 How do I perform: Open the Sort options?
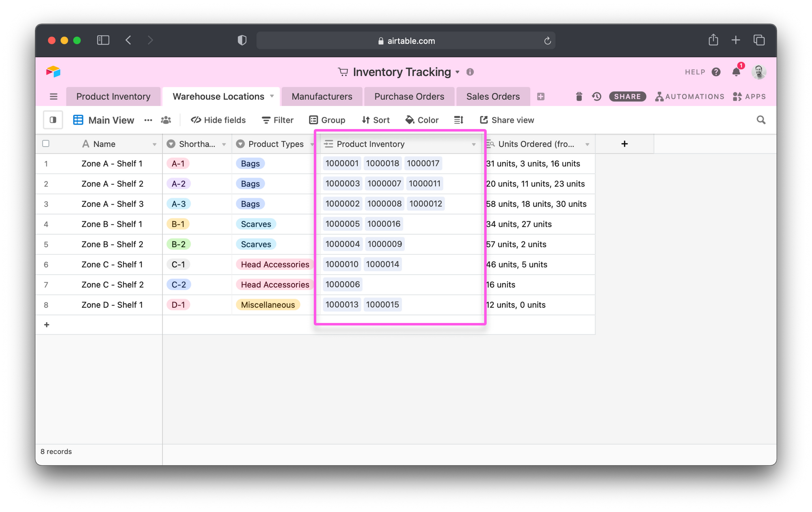click(x=375, y=120)
